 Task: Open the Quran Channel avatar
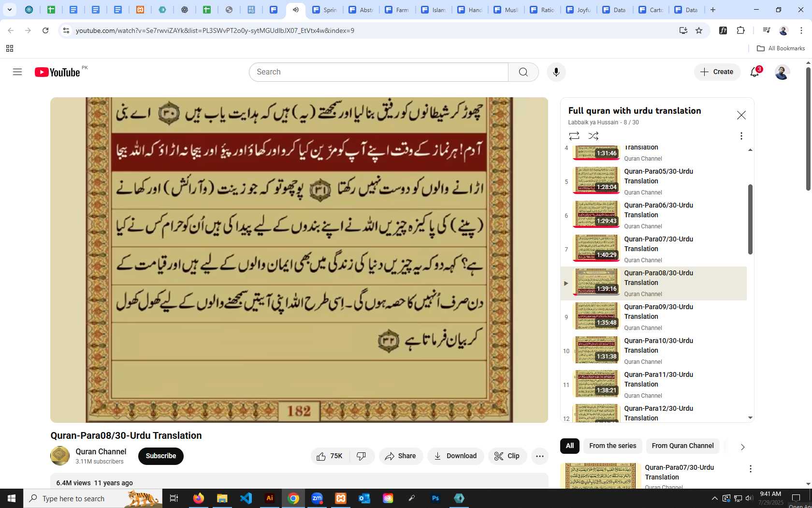click(60, 456)
